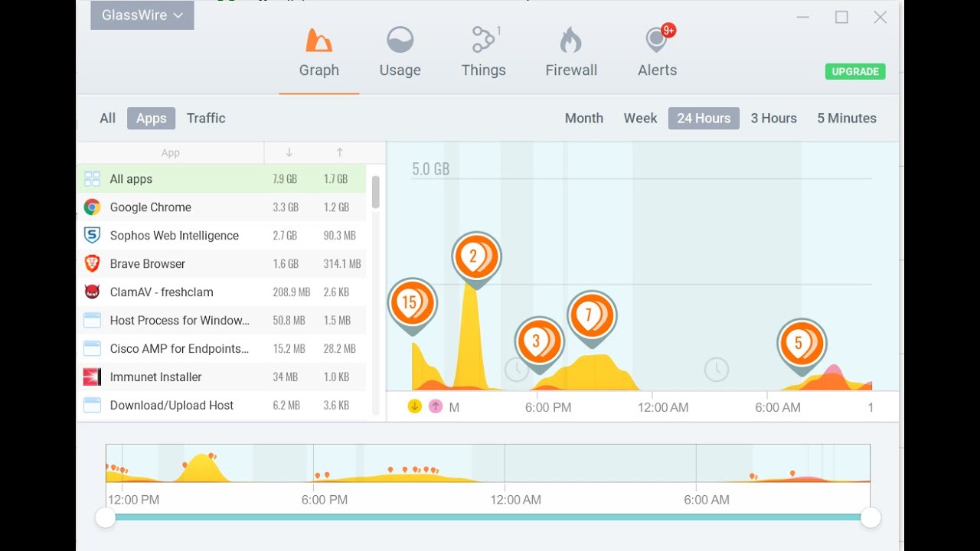980x551 pixels.
Task: Set time range to 3 Hours
Action: point(773,118)
